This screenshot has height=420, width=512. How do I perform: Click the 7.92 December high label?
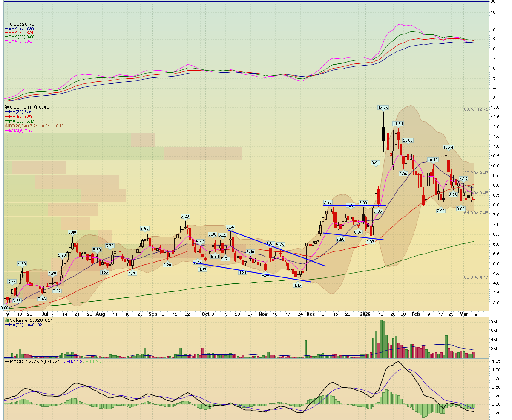coord(328,202)
